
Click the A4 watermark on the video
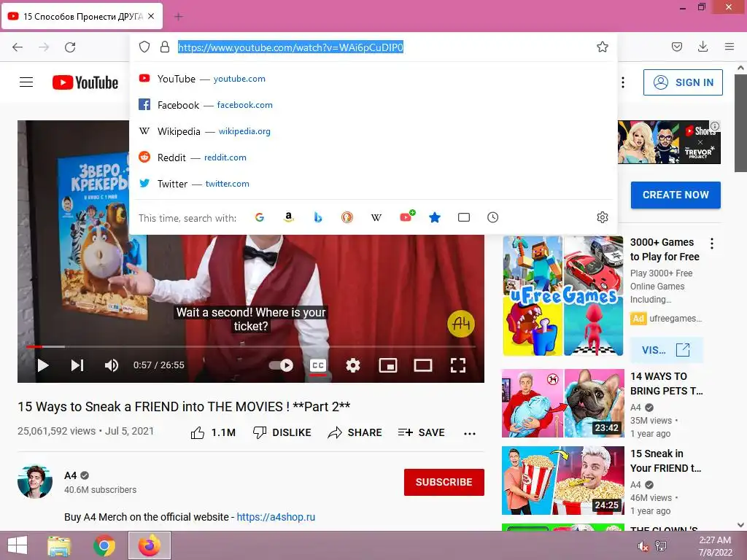click(461, 324)
